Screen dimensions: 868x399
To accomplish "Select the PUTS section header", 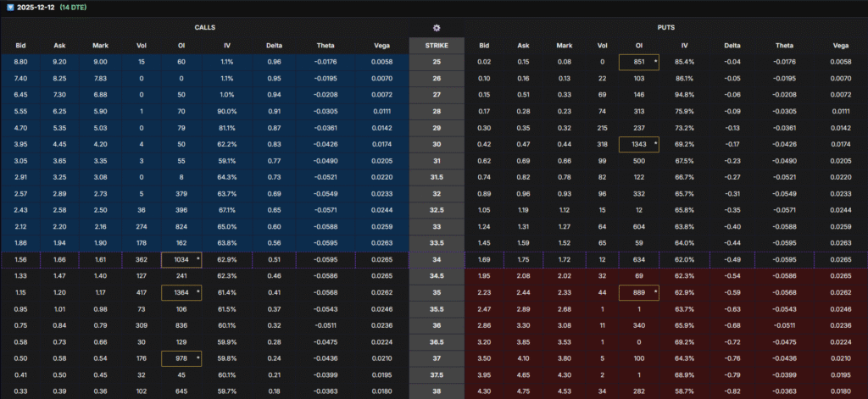I will point(665,27).
